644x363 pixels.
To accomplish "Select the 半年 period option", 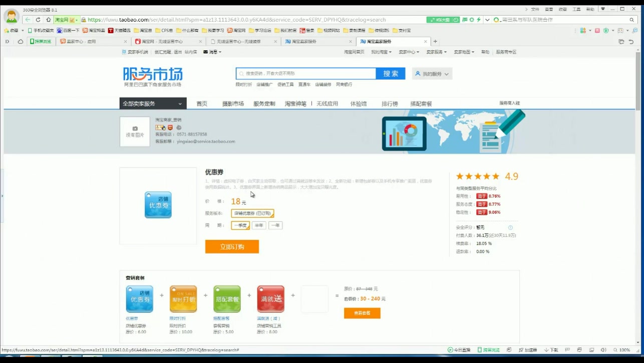I will [x=259, y=226].
